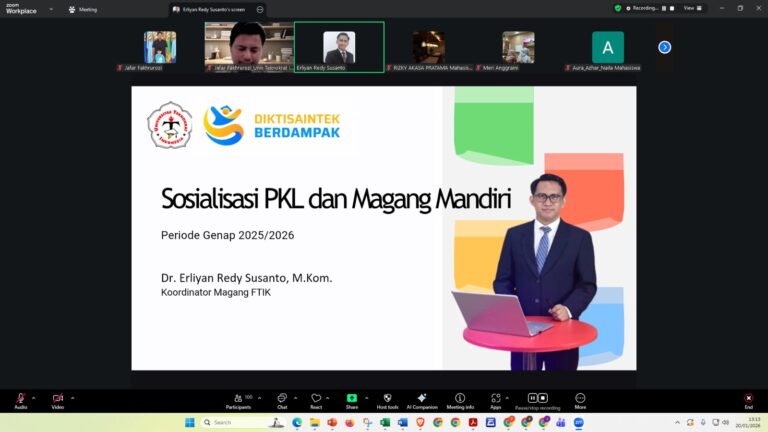Pause the recording from bottom toolbar
The width and height of the screenshot is (768, 432).
point(532,398)
